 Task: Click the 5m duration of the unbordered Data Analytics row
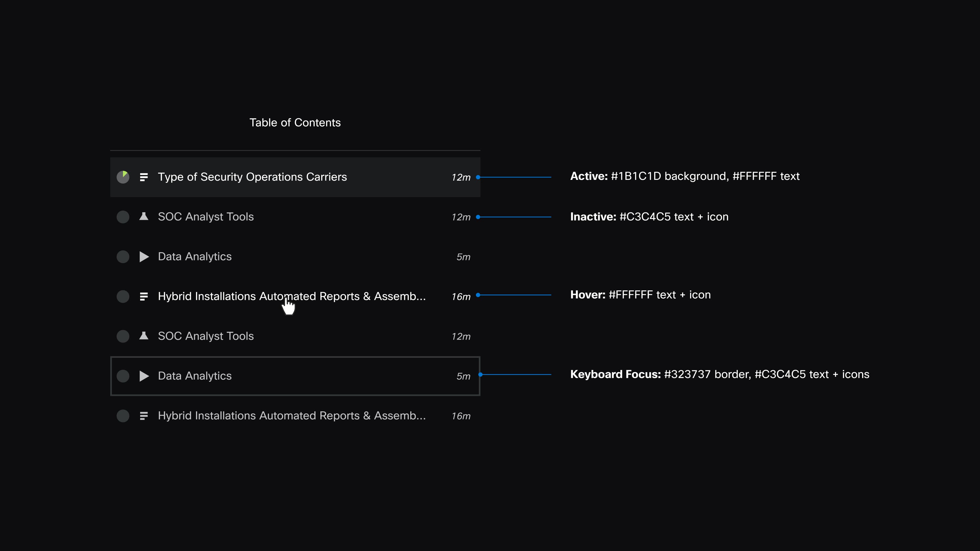[463, 257]
